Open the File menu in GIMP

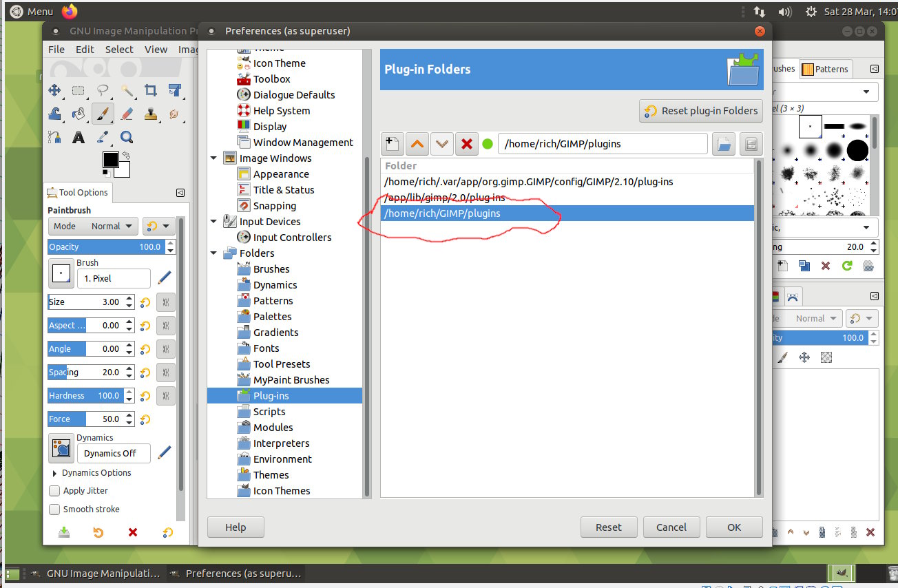point(56,50)
